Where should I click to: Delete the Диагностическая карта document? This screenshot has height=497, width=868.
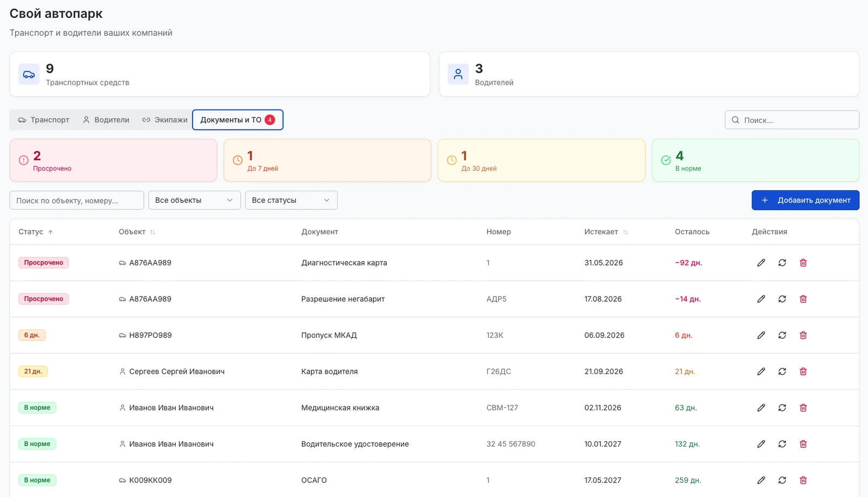803,263
